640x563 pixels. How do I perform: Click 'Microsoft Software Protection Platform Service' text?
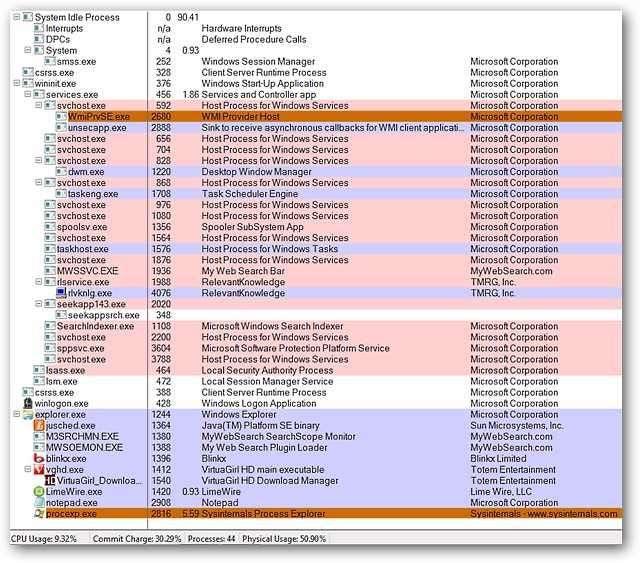[x=296, y=348]
